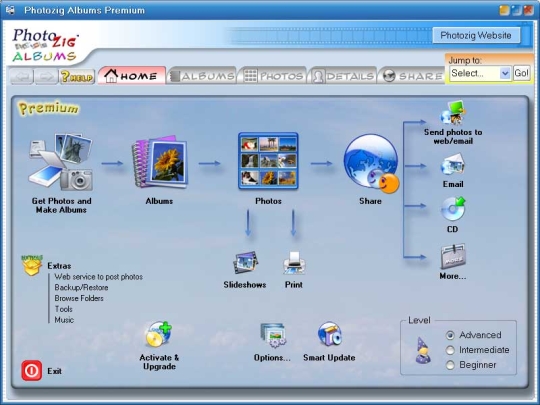Click the Exit text label
This screenshot has width=540, height=405.
tap(54, 371)
